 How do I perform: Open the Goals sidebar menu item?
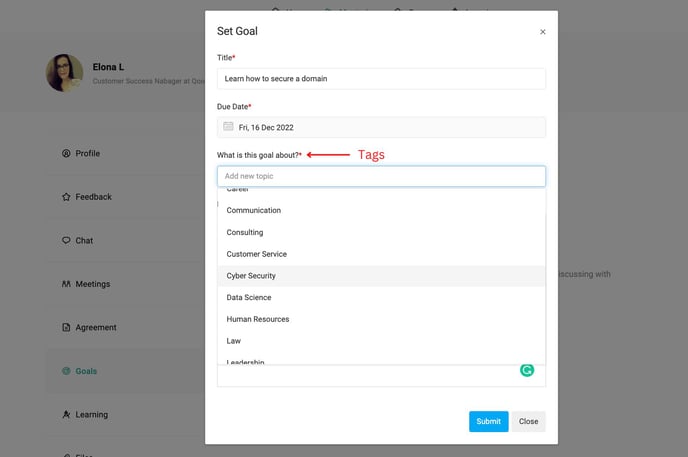click(x=86, y=371)
